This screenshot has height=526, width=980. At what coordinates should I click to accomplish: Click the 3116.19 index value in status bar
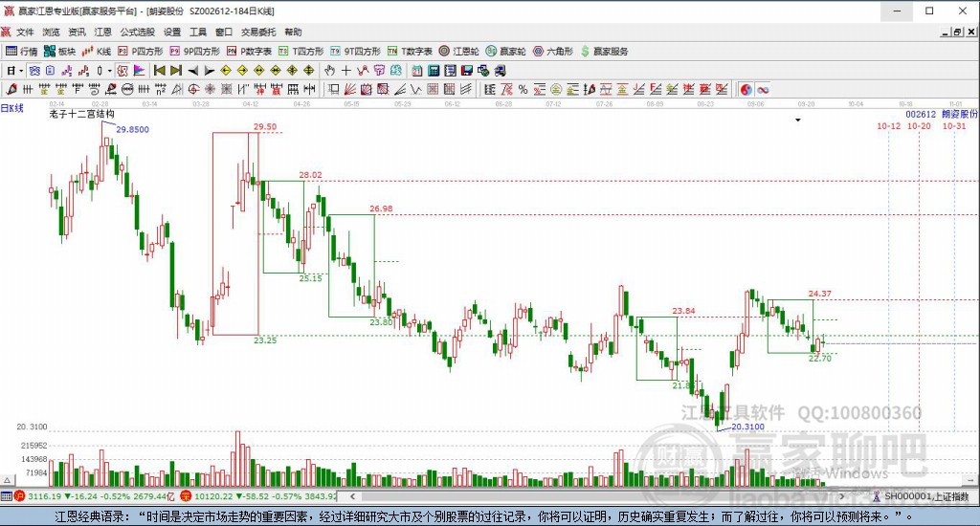pos(44,496)
